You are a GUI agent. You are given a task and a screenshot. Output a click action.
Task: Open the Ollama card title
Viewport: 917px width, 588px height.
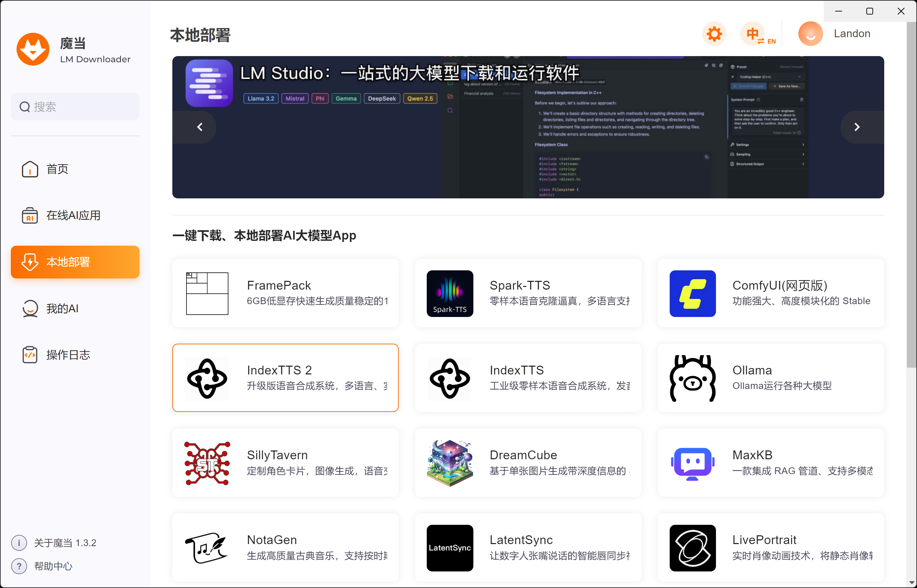click(x=752, y=370)
